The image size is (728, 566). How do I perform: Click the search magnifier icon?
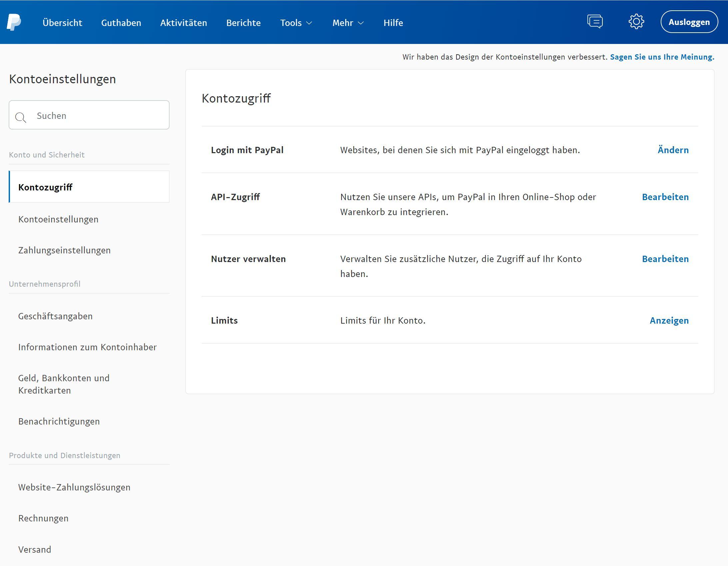pos(21,117)
